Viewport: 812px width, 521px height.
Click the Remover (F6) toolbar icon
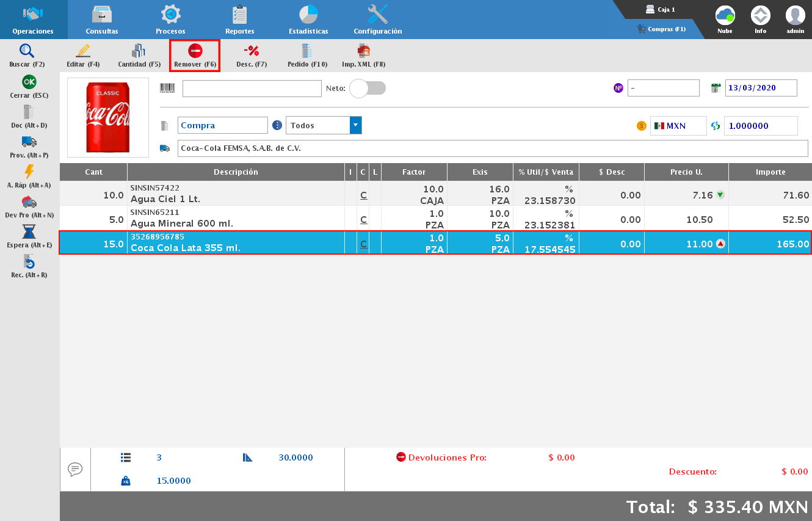pyautogui.click(x=194, y=55)
